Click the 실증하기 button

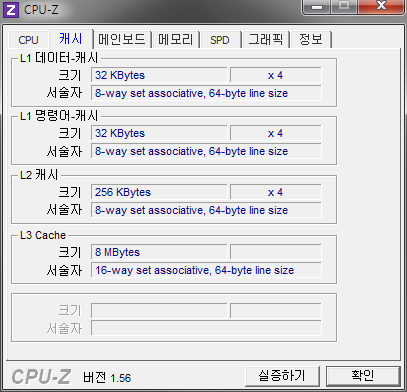pos(282,376)
